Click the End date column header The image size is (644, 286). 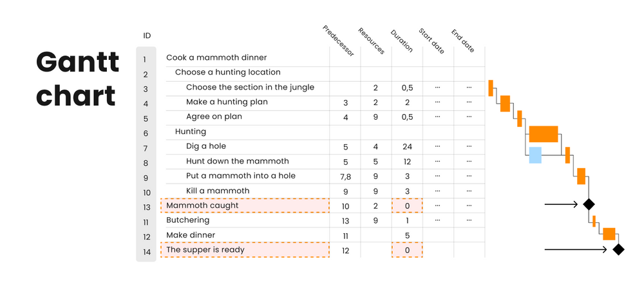[462, 41]
